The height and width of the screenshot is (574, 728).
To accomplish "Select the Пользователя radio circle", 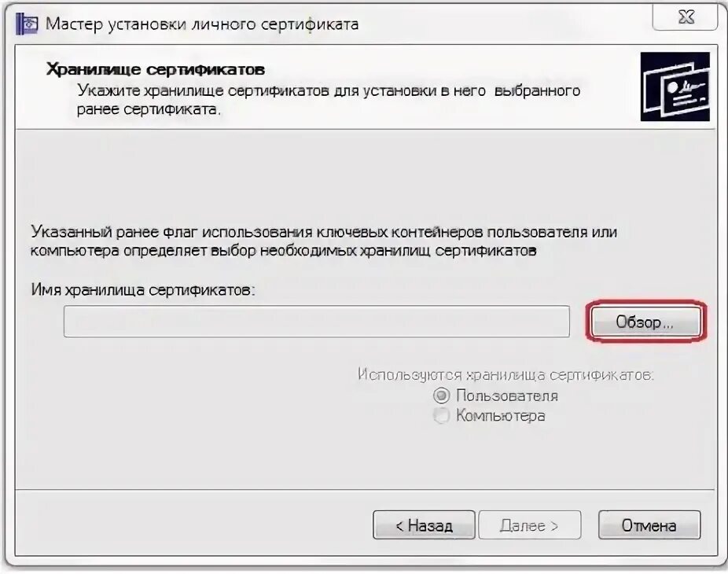I will tap(441, 396).
